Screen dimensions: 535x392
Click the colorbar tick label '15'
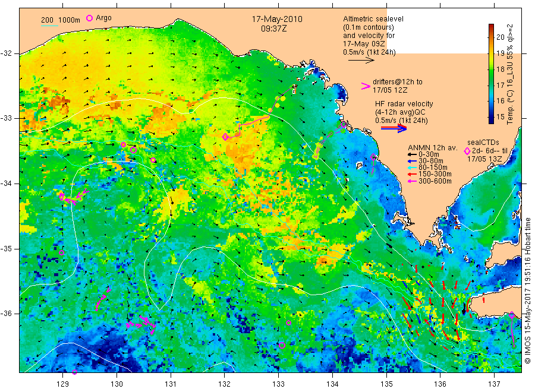[x=500, y=116]
